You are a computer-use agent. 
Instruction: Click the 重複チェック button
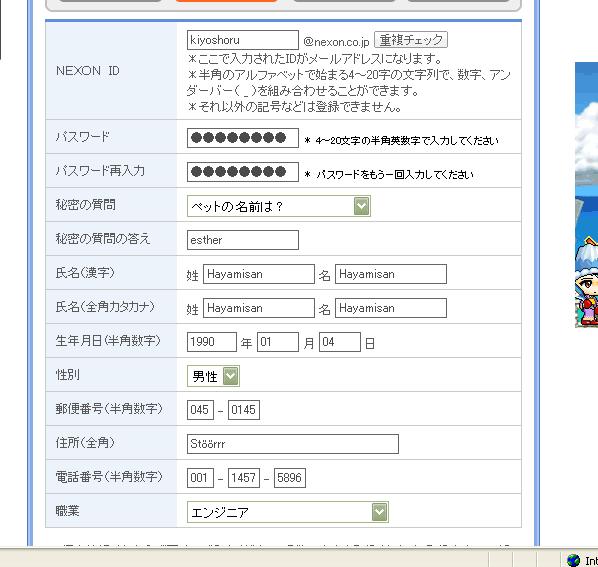click(411, 40)
